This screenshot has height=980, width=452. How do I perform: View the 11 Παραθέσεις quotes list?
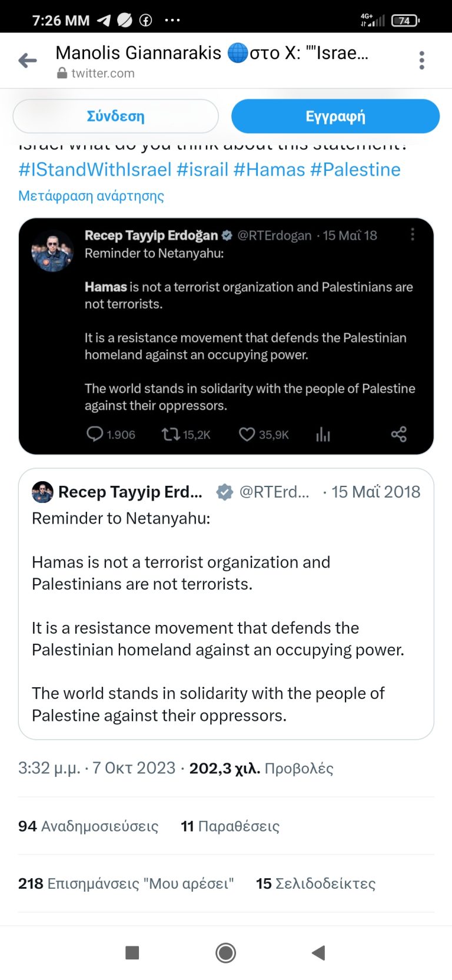click(x=230, y=826)
